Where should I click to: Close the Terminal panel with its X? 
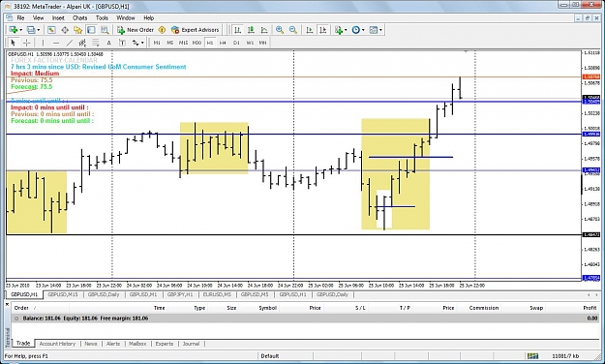(x=7, y=305)
